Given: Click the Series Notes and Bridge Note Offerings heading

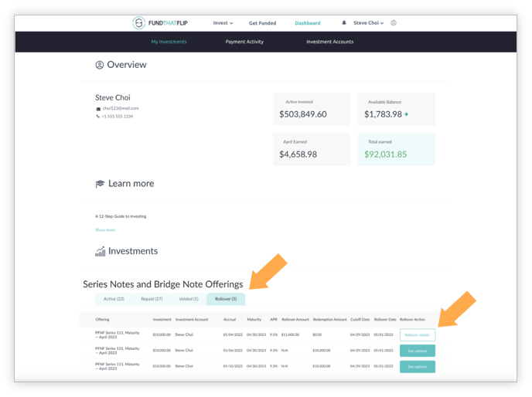Looking at the screenshot, I should (x=163, y=284).
